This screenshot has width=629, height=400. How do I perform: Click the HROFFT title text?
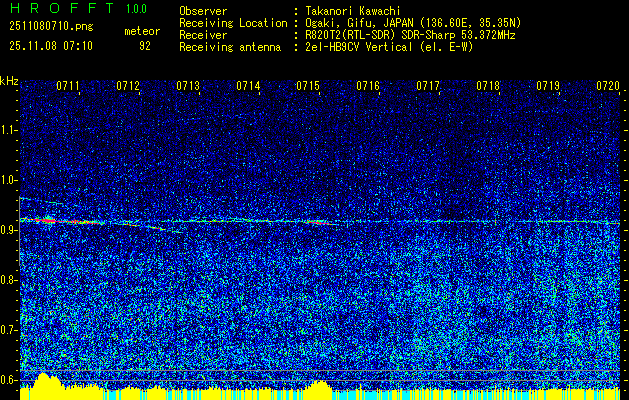[62, 8]
